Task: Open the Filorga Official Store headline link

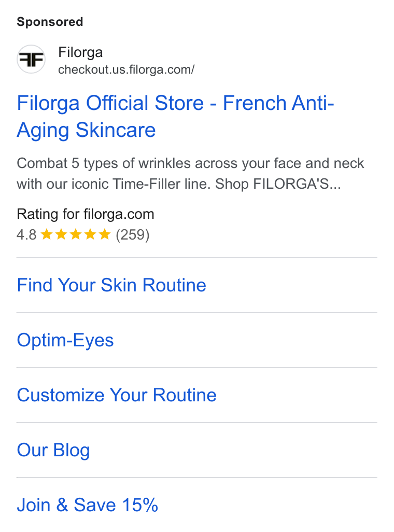Action: pos(175,116)
